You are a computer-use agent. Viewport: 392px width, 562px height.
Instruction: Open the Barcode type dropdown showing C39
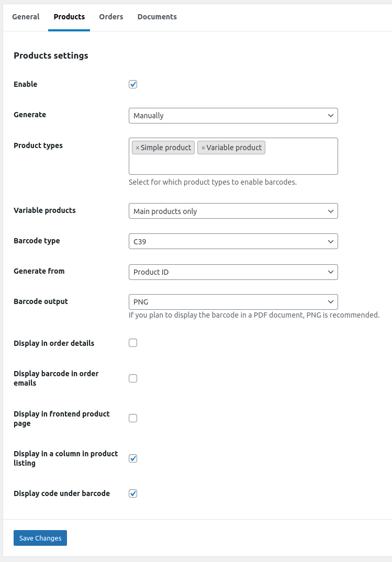pos(233,241)
